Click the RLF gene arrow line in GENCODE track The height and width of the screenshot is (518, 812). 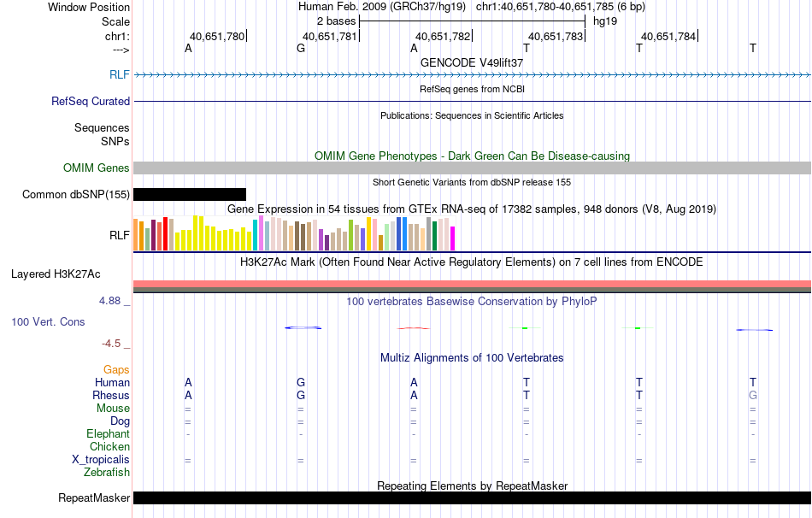[472, 74]
